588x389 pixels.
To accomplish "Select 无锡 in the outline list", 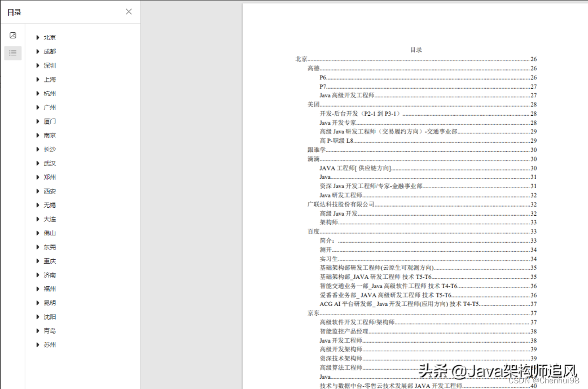I will 50,205.
